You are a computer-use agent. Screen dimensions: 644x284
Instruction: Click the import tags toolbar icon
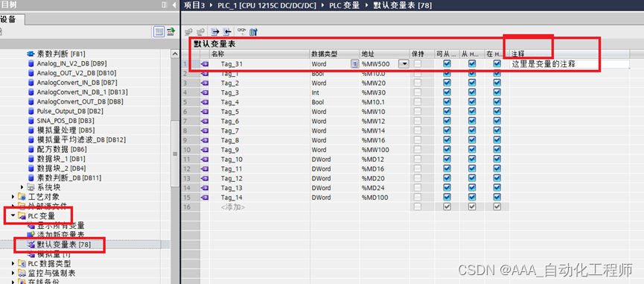pyautogui.click(x=227, y=31)
